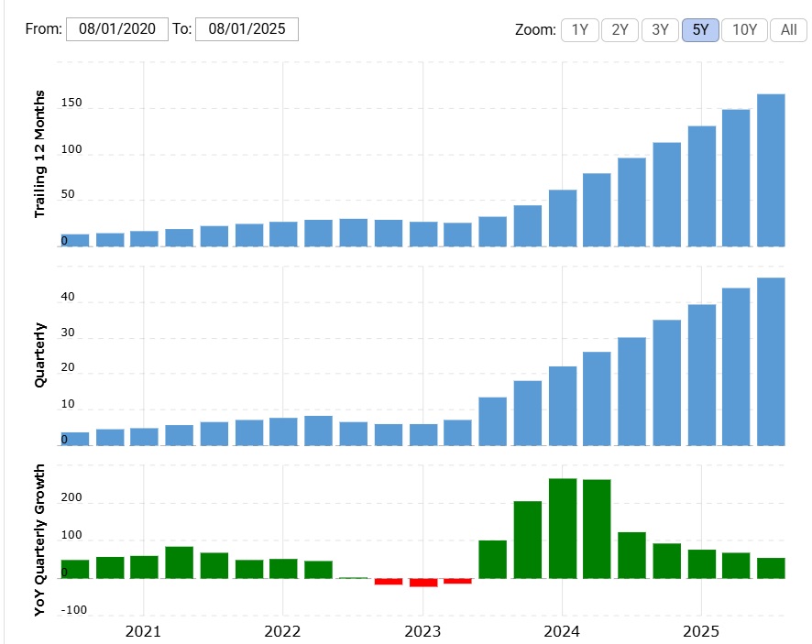812x644 pixels.
Task: Click the Trailing 12 Months axis title
Action: tap(39, 155)
